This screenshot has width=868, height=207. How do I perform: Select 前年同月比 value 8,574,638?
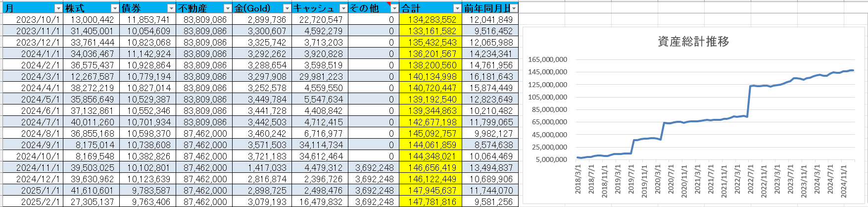[x=490, y=145]
